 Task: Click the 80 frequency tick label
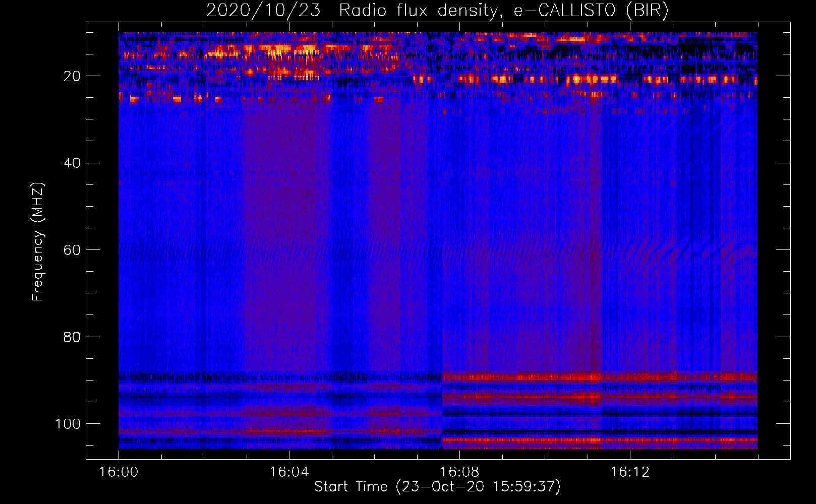[x=72, y=337]
